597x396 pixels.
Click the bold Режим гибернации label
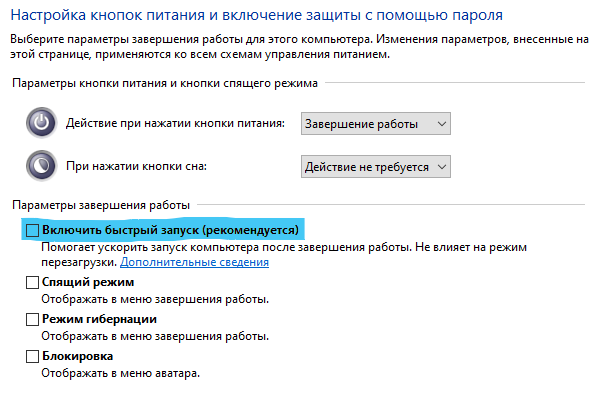tap(99, 319)
